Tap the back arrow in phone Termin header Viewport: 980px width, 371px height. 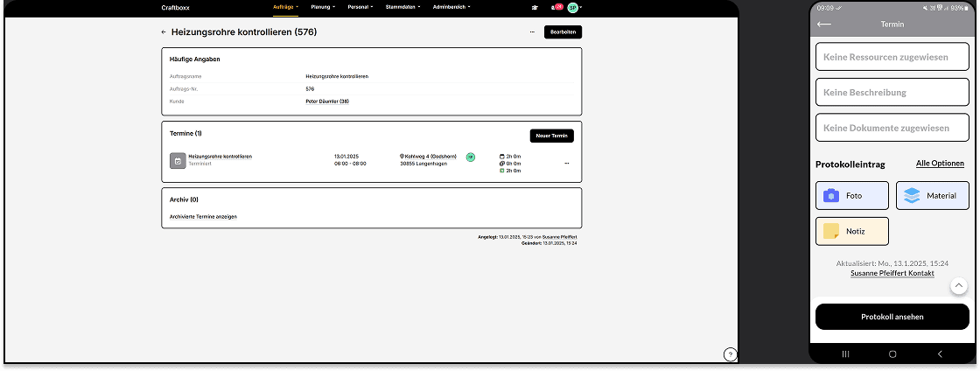coord(824,24)
